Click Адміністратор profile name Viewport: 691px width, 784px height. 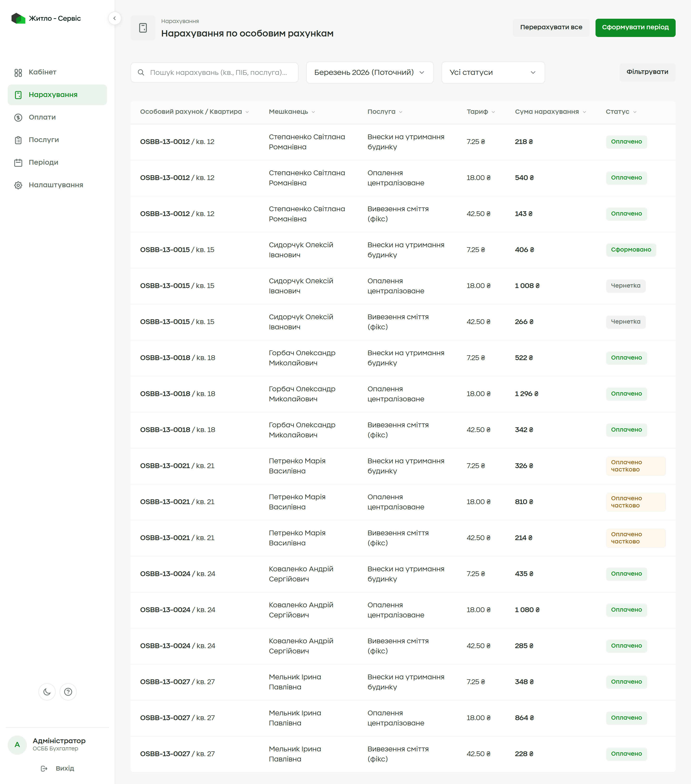click(59, 741)
